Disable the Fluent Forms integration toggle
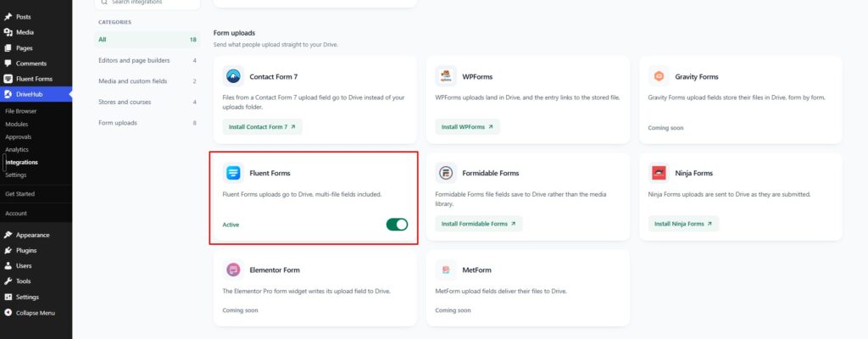The width and height of the screenshot is (868, 339). [397, 225]
